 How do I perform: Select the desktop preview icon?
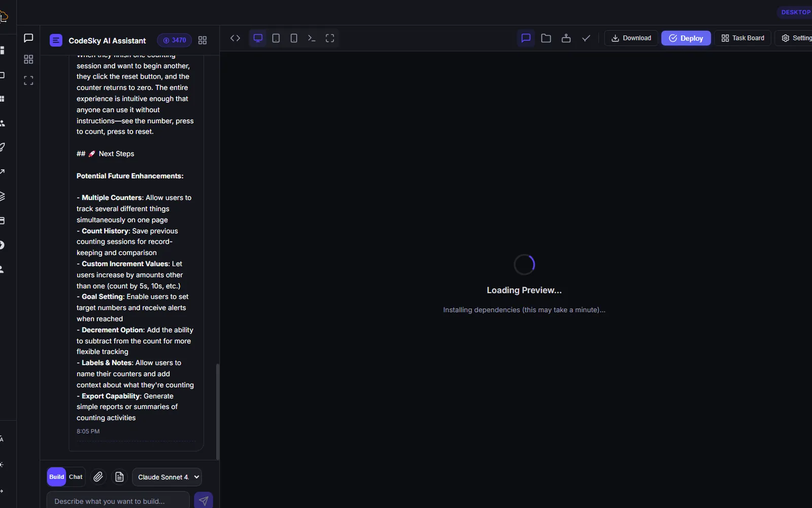click(258, 38)
